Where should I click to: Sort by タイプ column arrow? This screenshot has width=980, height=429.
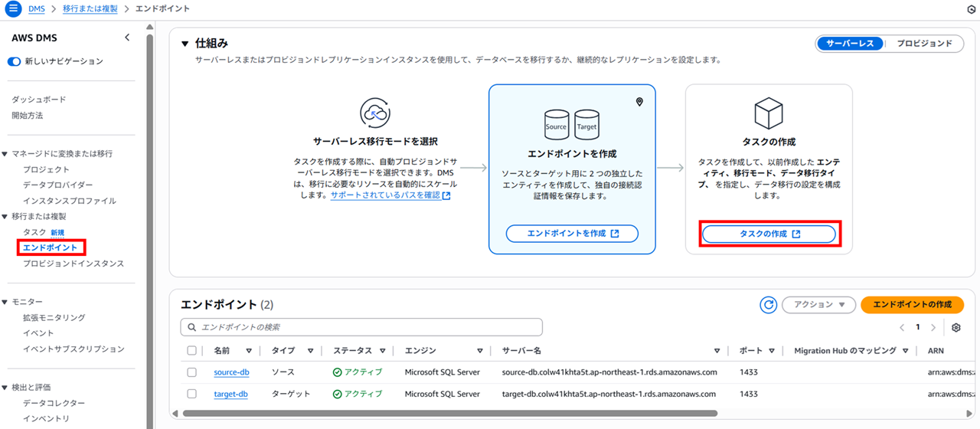[310, 351]
